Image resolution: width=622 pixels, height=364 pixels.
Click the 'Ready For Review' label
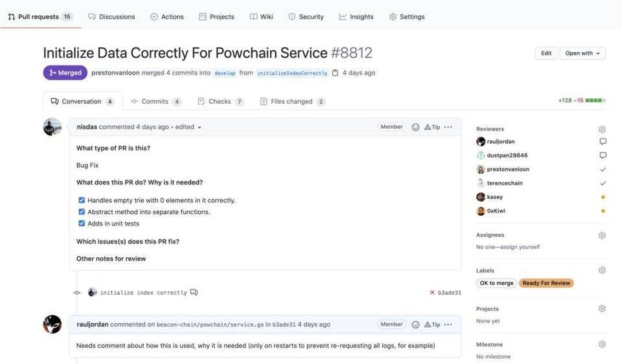(546, 283)
